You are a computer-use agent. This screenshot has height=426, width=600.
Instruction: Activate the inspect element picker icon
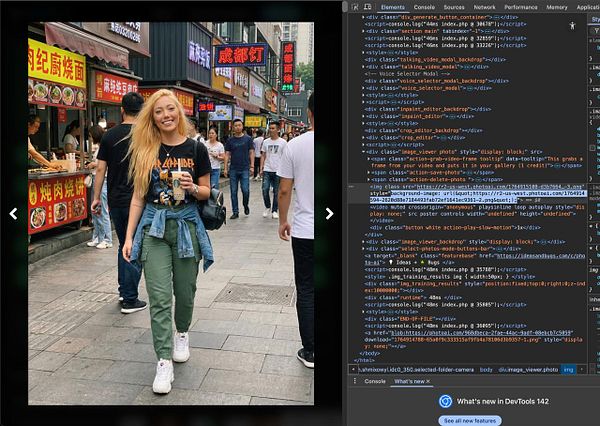[355, 7]
